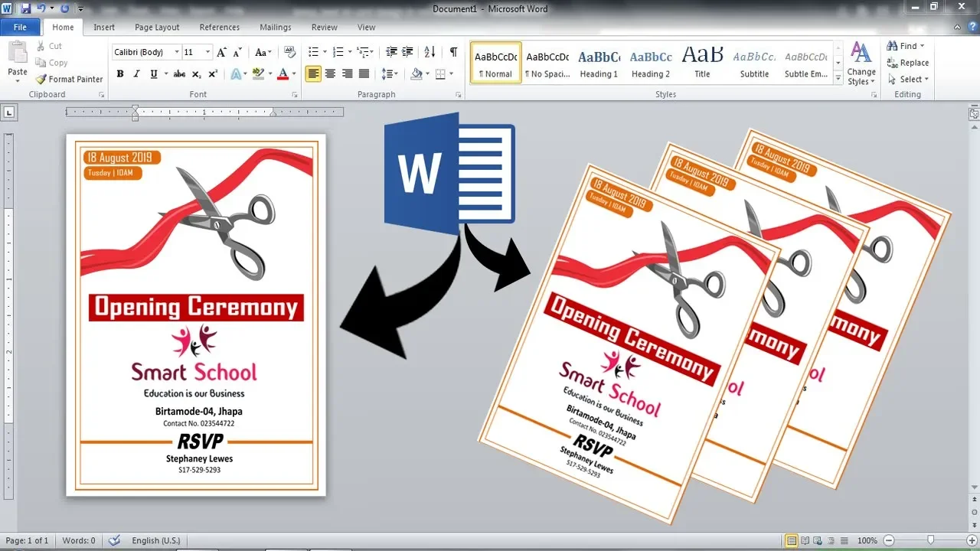The image size is (980, 551).
Task: Click the Grow Font icon
Action: 222,52
